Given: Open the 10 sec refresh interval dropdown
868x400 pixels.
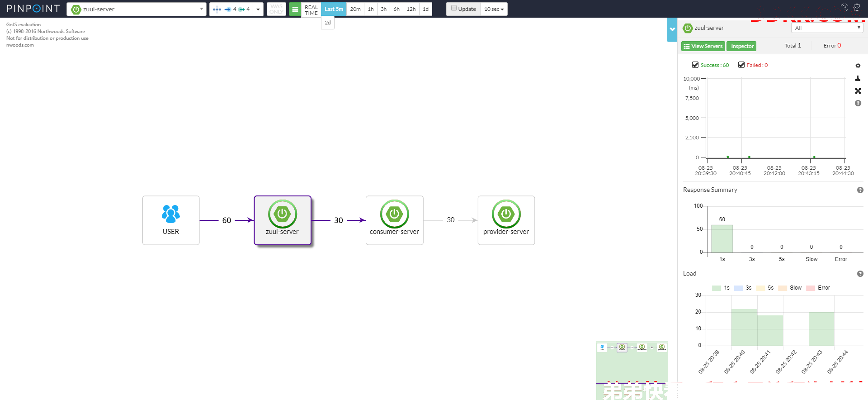Looking at the screenshot, I should click(x=494, y=9).
